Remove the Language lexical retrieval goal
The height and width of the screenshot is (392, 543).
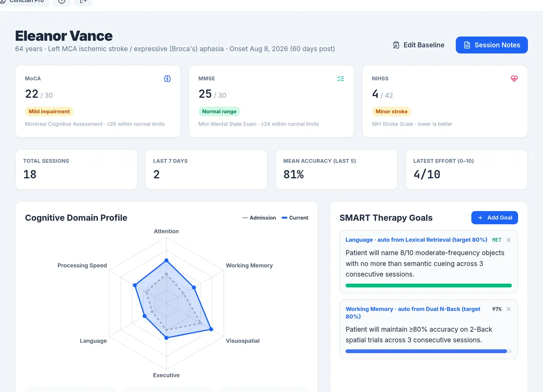(x=508, y=240)
